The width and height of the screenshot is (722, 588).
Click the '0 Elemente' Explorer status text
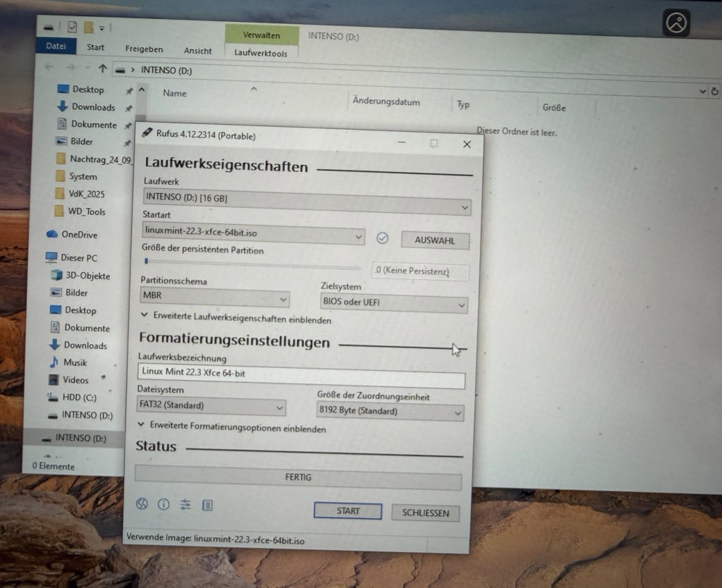click(x=54, y=466)
